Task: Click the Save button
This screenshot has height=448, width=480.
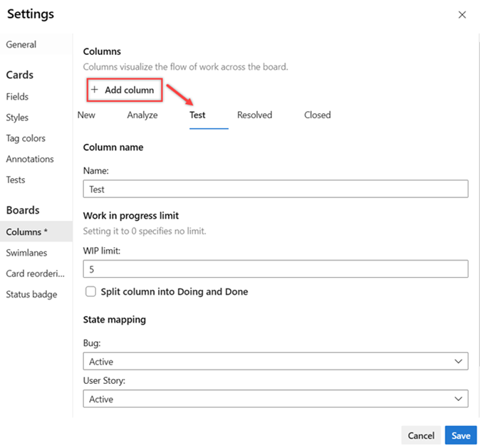Action: pyautogui.click(x=461, y=435)
